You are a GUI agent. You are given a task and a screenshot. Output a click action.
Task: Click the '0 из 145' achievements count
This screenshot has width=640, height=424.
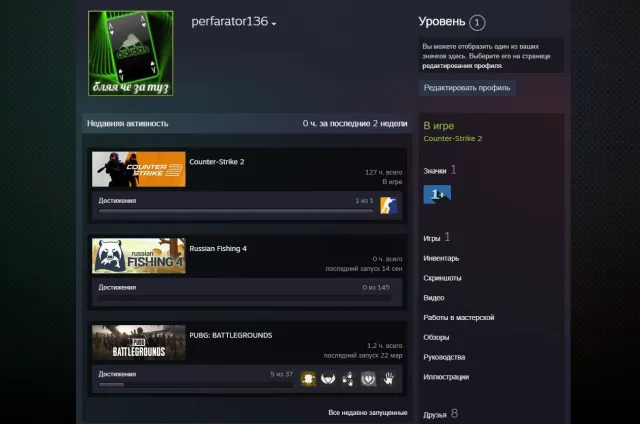(376, 287)
